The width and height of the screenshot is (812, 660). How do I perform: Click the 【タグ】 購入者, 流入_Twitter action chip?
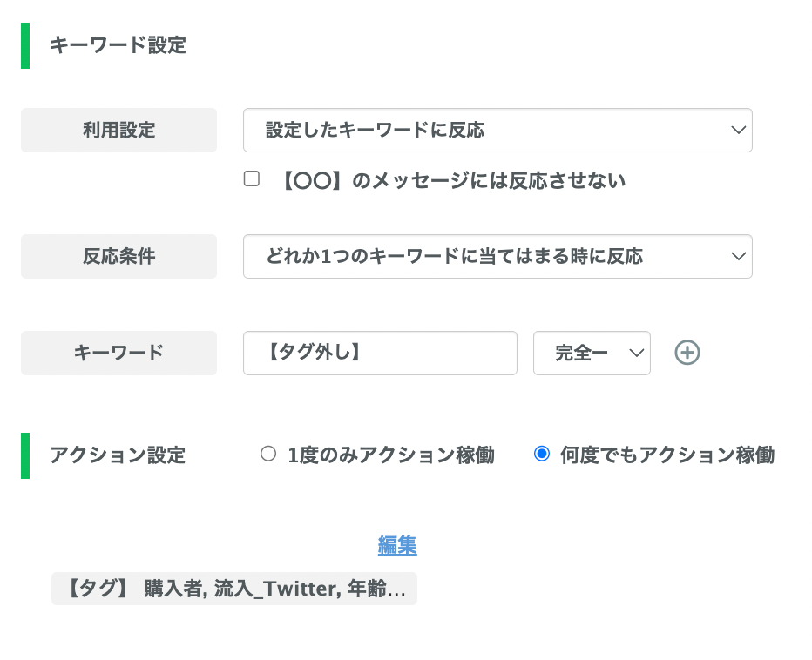[x=234, y=589]
